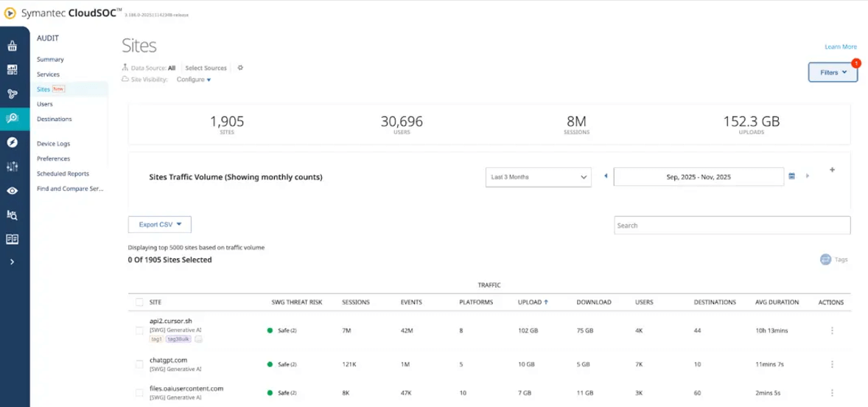
Task: Open Preferences in the Audit menu
Action: tap(53, 159)
